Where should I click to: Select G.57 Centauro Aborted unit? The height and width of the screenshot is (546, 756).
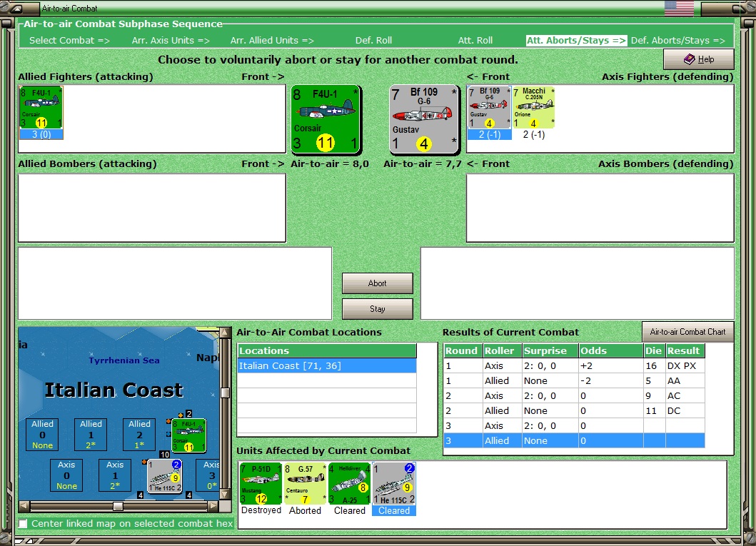coord(306,483)
